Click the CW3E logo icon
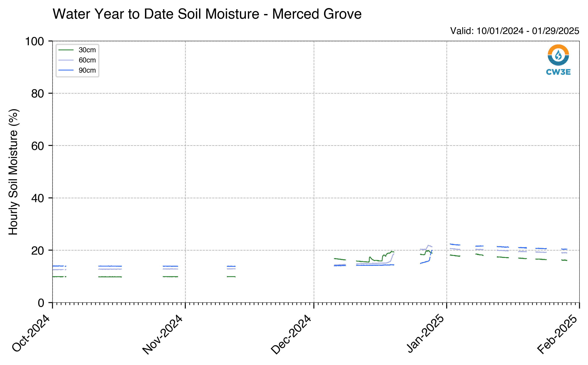This screenshot has height=365, width=588. (558, 55)
